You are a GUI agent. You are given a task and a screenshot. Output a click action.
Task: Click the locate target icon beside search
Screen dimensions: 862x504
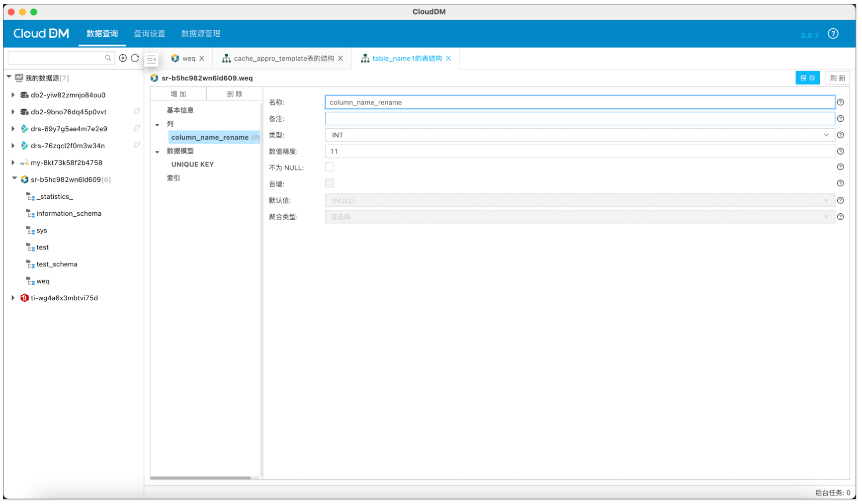coord(123,58)
